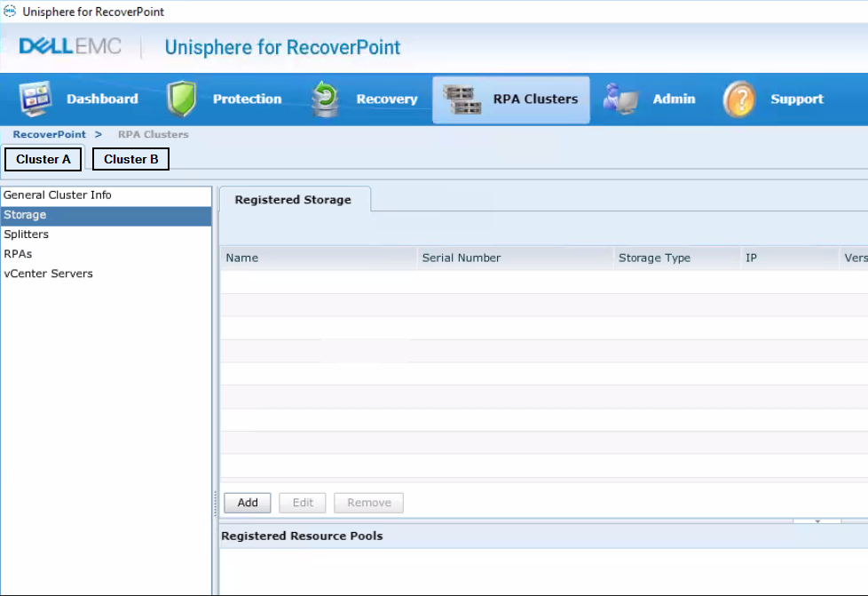The height and width of the screenshot is (596, 868).
Task: Click the RecoverPoint breadcrumb link
Action: coord(50,134)
